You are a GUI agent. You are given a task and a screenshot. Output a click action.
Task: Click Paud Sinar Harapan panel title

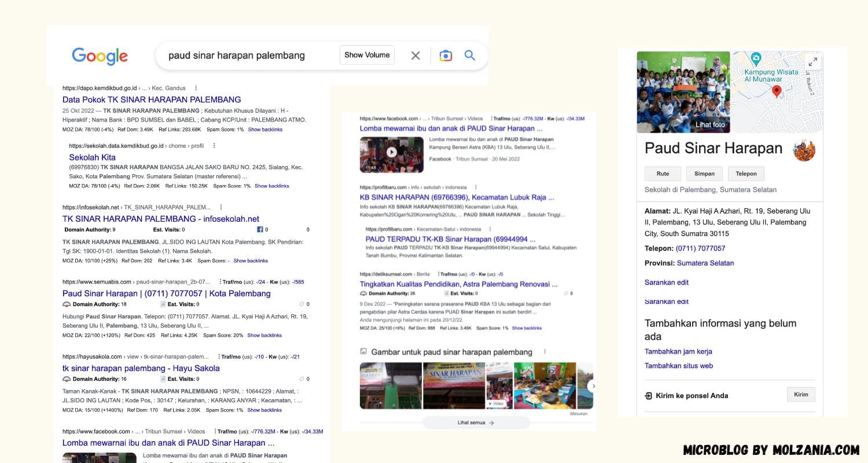click(x=713, y=148)
